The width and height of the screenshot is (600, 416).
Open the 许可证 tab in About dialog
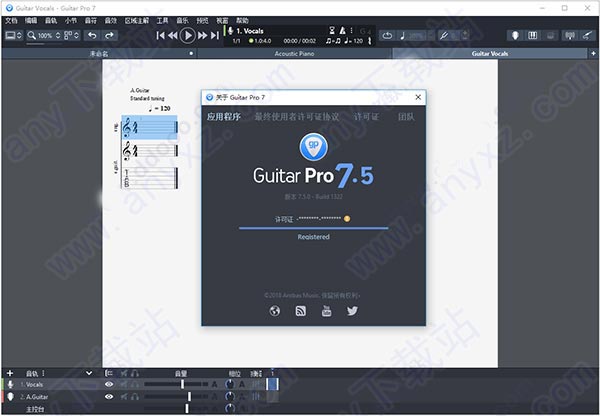click(x=366, y=117)
